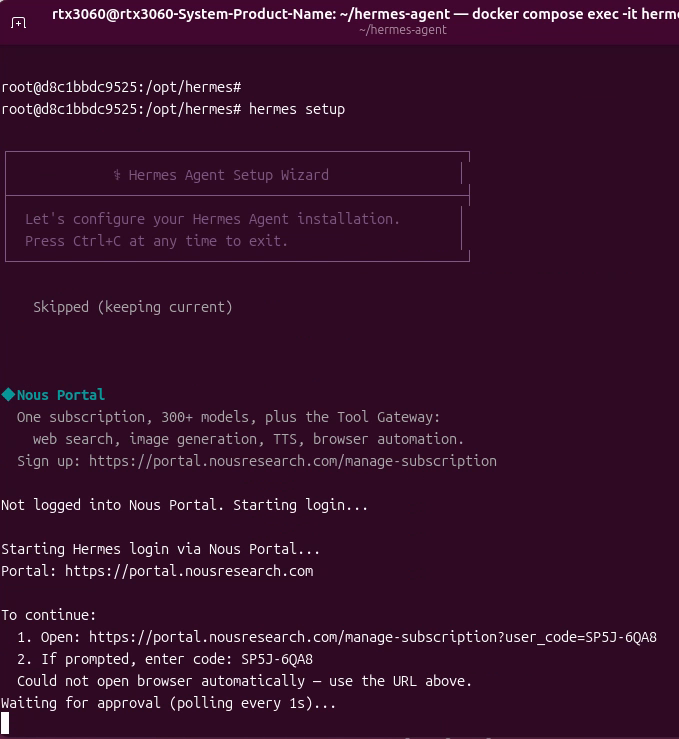Click the 'hermes setup' command text

point(297,109)
